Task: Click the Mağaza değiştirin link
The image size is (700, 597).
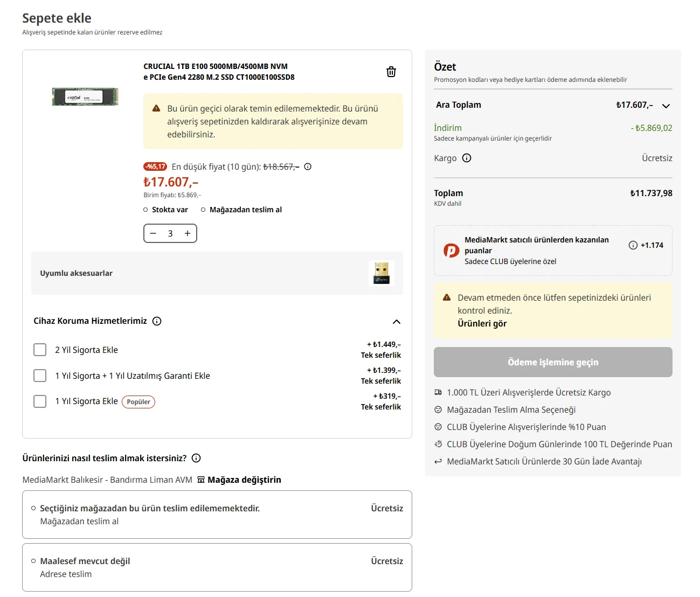Action: click(244, 480)
